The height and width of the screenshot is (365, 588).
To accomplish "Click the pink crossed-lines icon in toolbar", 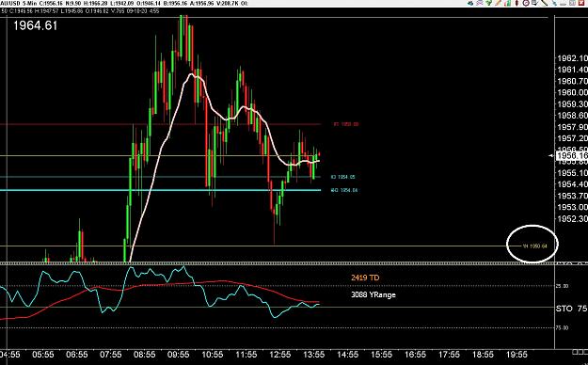I will (x=480, y=3).
